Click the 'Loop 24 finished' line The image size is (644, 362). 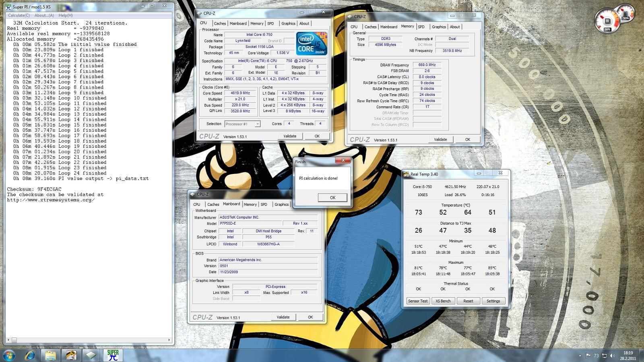click(x=60, y=173)
